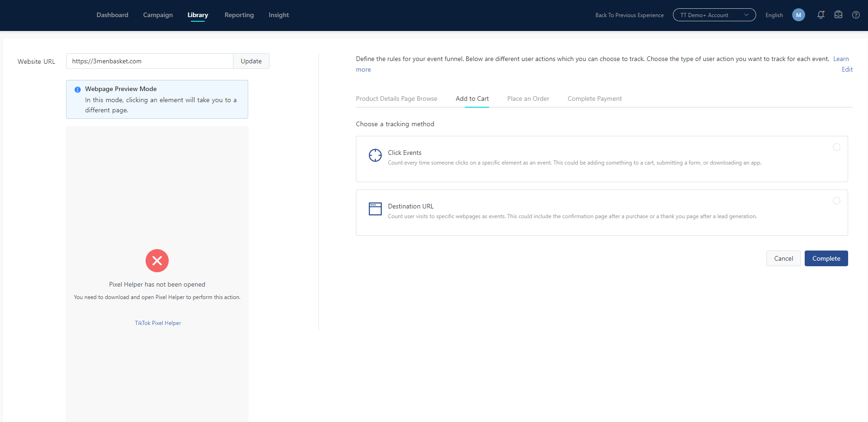The image size is (868, 422).
Task: Click the Click Events description text
Action: point(575,163)
